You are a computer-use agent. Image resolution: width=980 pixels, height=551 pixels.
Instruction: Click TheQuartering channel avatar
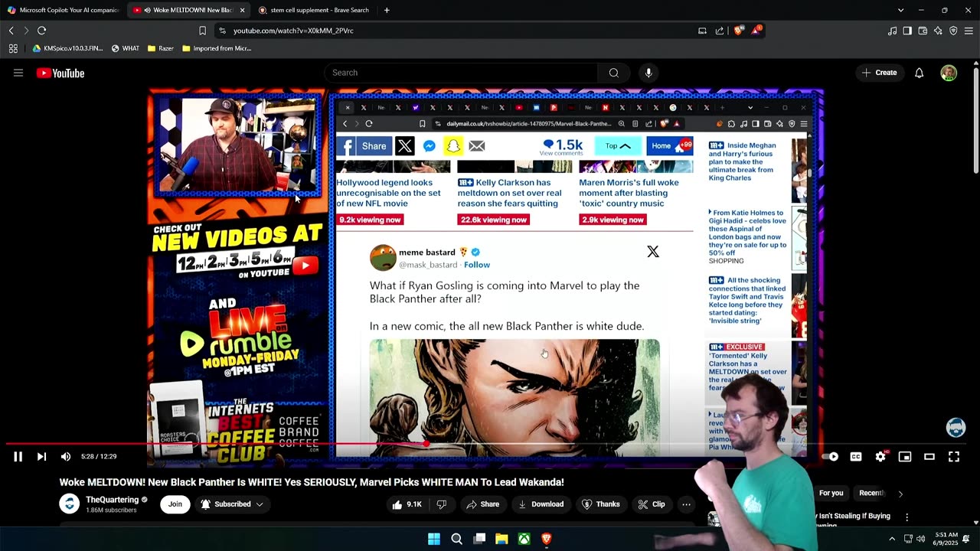click(69, 504)
